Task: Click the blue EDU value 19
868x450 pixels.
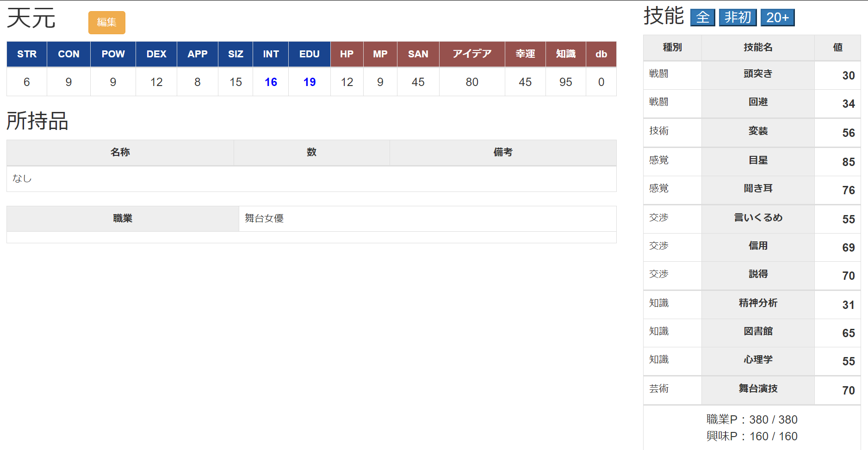Action: point(309,82)
